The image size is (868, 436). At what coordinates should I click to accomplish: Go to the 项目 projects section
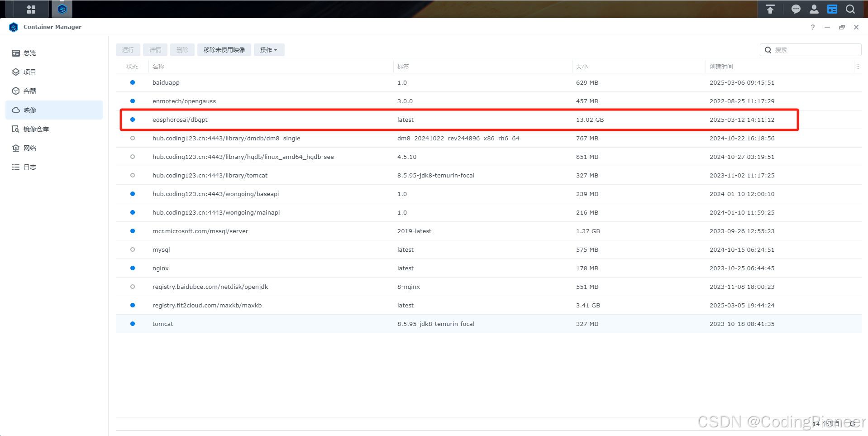54,72
